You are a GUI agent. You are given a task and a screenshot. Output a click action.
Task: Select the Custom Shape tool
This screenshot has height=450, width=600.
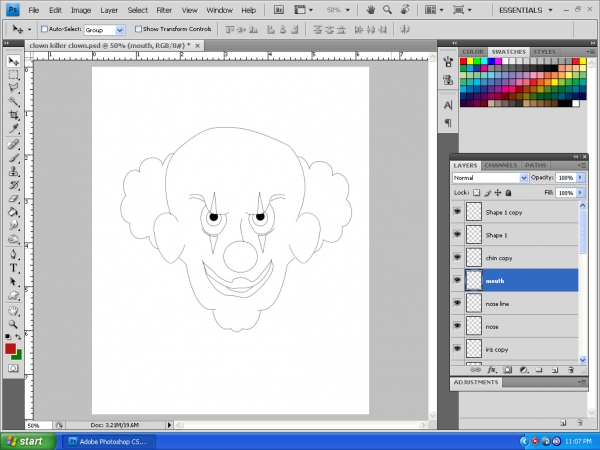pos(13,295)
